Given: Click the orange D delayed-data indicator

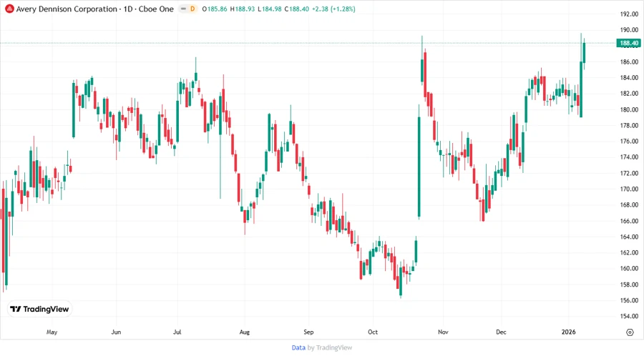Looking at the screenshot, I should [192, 9].
